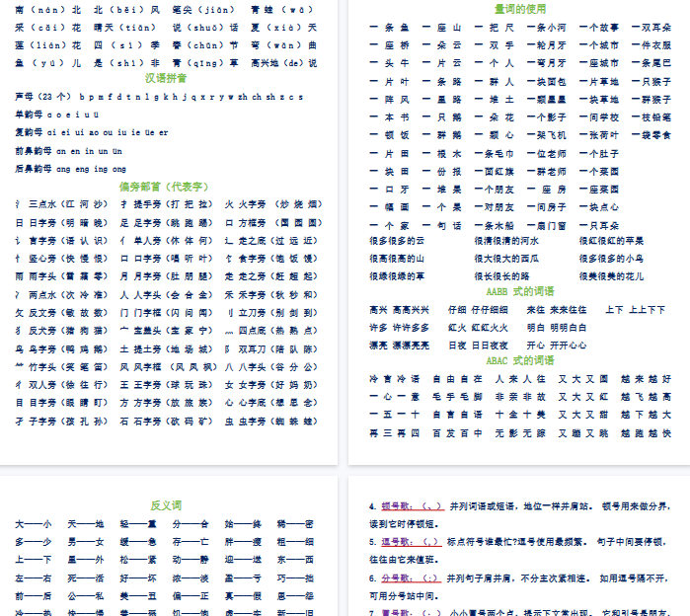
Task: Click the AABB 式的词语 heading
Action: click(520, 292)
